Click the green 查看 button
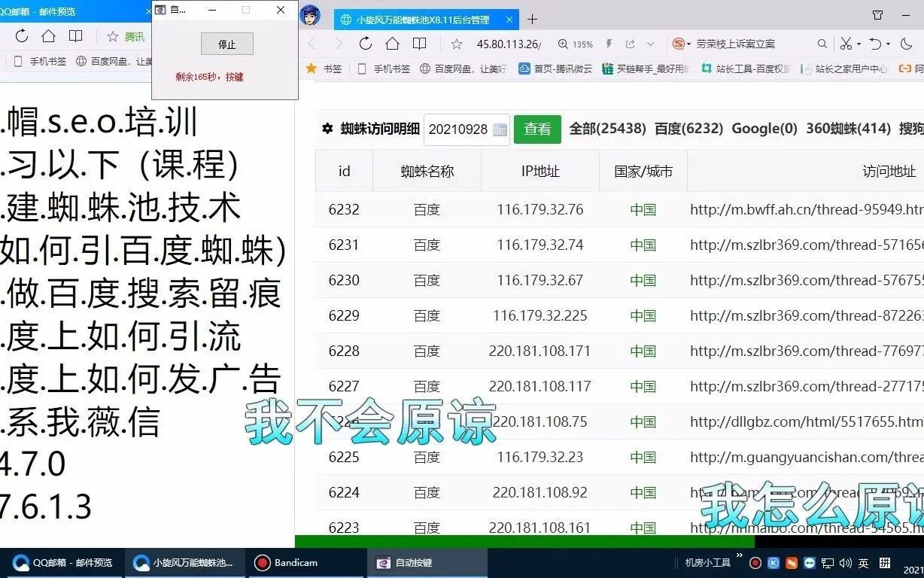The height and width of the screenshot is (578, 924). [x=537, y=129]
